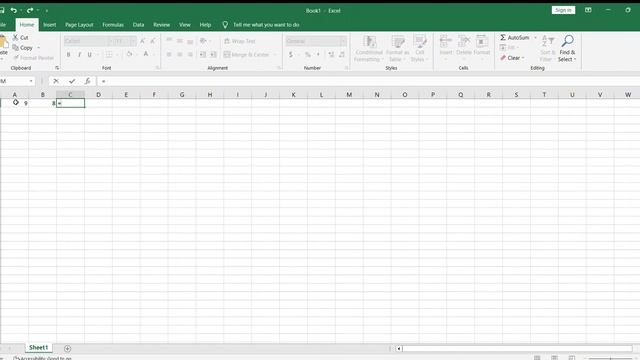640x360 pixels.
Task: Apply Percent Style format
Action: click(308, 54)
